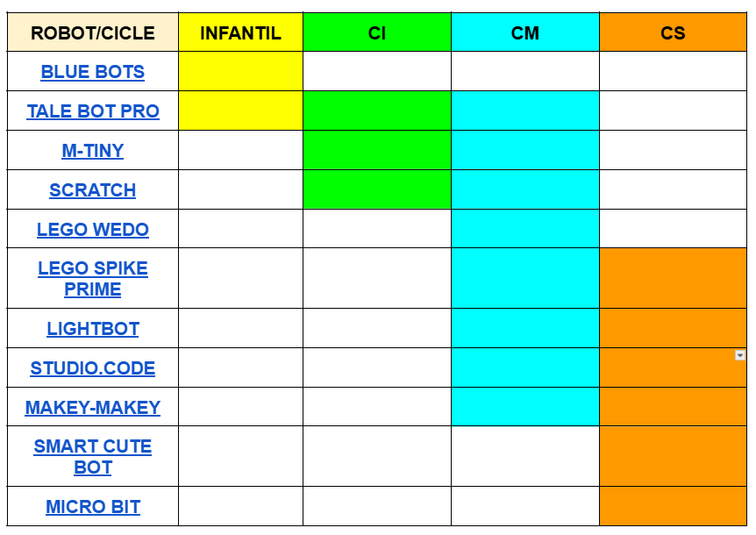Select the orange CS header cell
This screenshot has width=756, height=535.
click(x=673, y=33)
